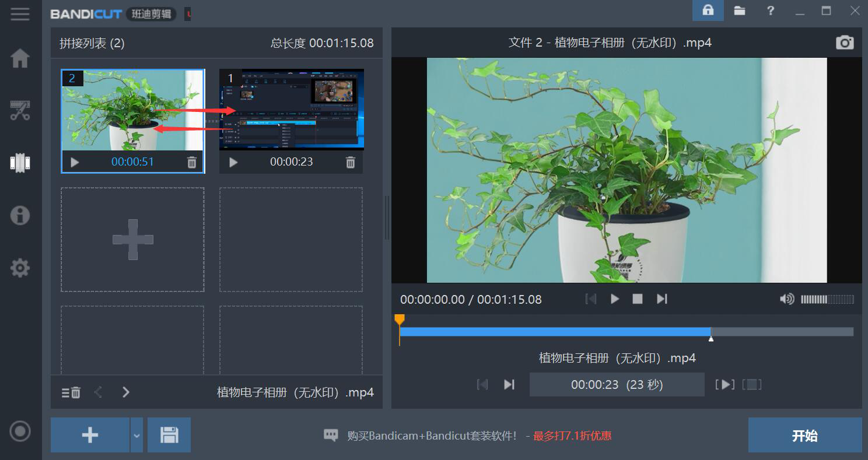
Task: Click the 总长度 00:01:15.08 total length text
Action: [x=322, y=43]
